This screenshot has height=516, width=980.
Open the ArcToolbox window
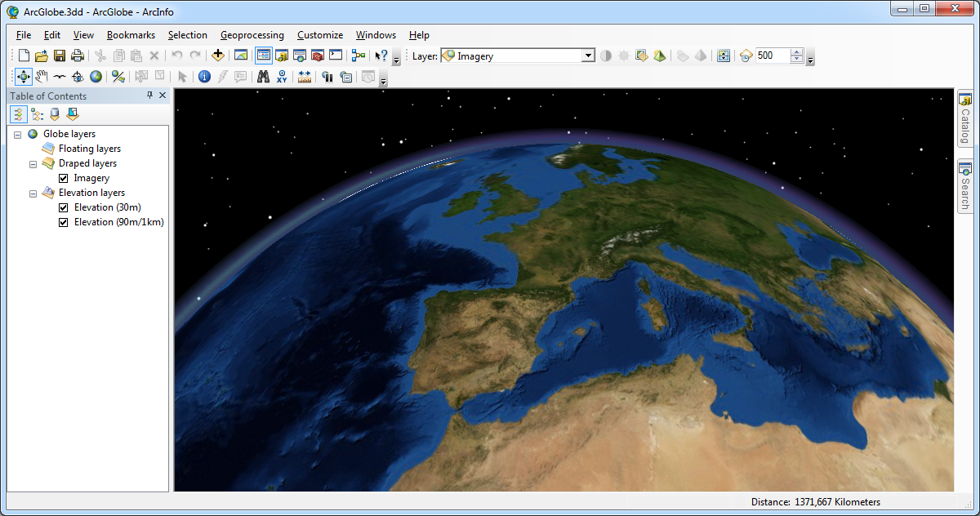click(318, 56)
